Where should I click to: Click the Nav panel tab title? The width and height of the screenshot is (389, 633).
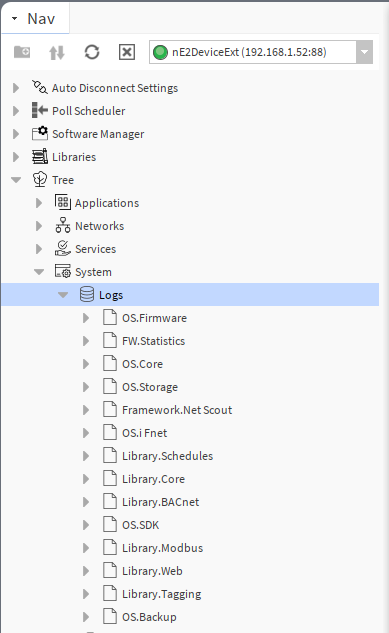[x=41, y=19]
